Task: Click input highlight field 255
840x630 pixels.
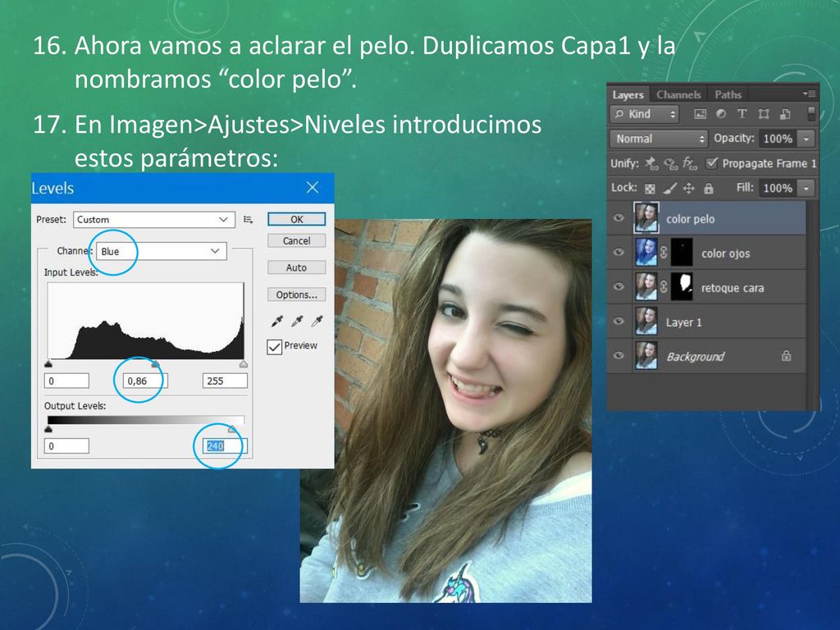Action: (225, 381)
